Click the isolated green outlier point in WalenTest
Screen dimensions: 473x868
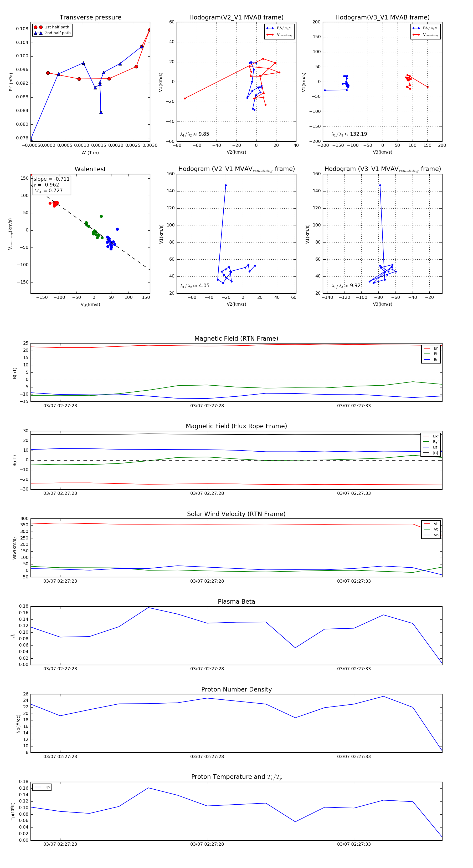101,216
